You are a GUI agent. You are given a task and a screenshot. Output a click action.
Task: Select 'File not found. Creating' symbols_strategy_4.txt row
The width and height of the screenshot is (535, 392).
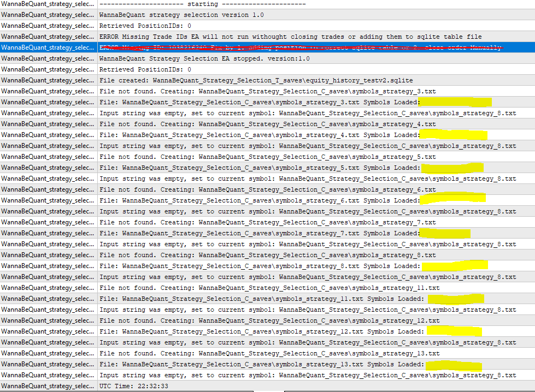(268, 124)
